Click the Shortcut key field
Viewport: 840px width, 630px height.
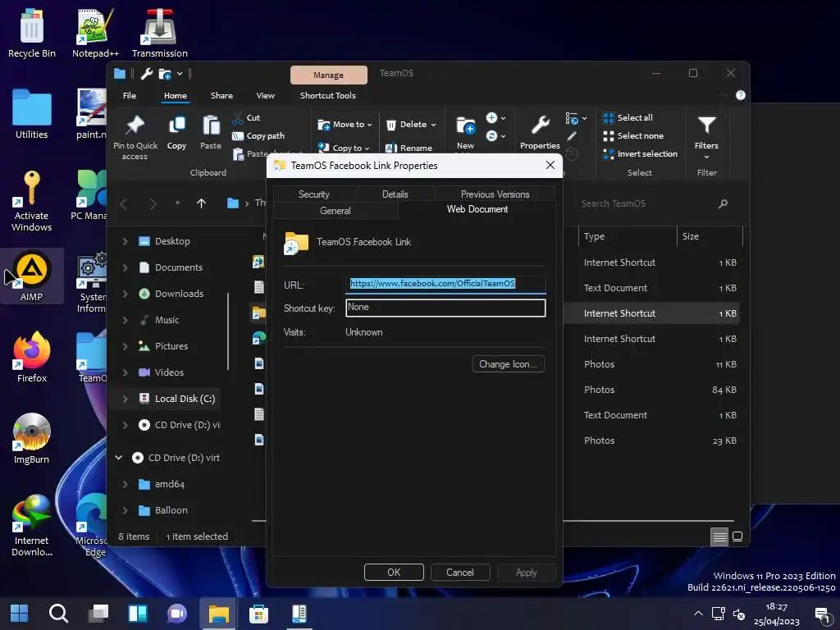pos(445,308)
